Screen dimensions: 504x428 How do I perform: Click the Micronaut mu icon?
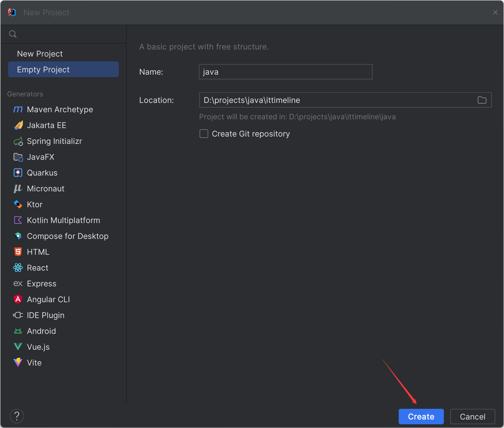pos(18,189)
